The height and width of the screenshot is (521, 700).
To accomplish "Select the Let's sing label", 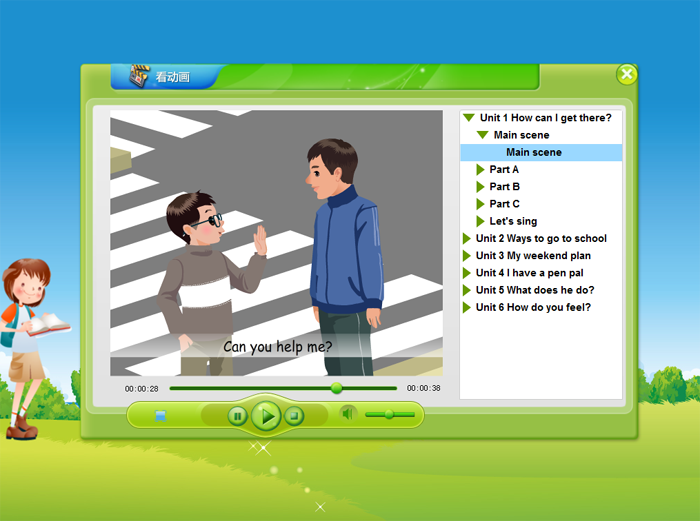I will 513,221.
